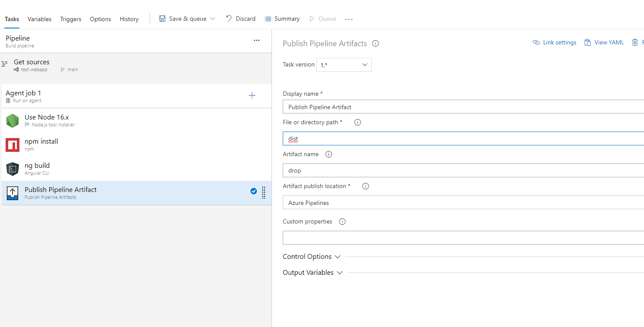Click the Summary list icon
The width and height of the screenshot is (644, 327).
(x=268, y=19)
